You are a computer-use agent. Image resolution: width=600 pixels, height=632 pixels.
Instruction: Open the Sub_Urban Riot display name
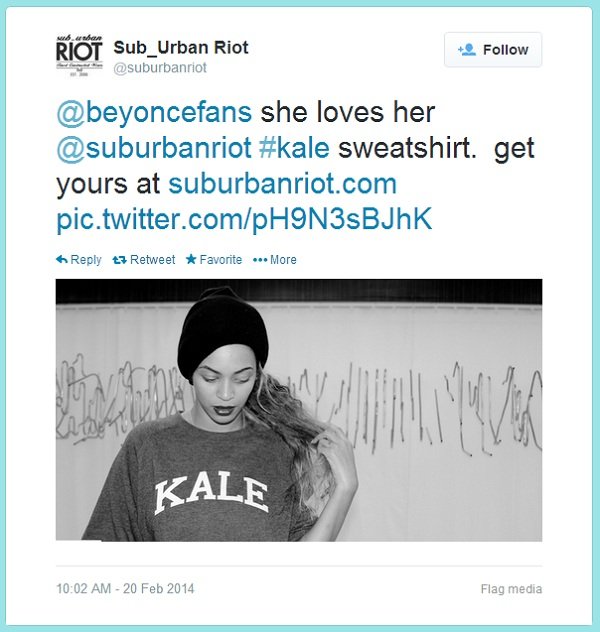click(181, 48)
